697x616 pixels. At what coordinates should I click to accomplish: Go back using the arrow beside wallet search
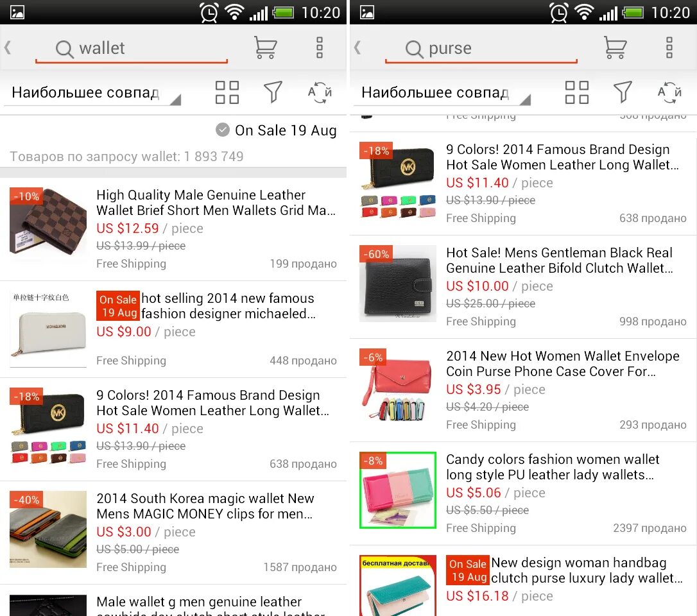pyautogui.click(x=8, y=47)
